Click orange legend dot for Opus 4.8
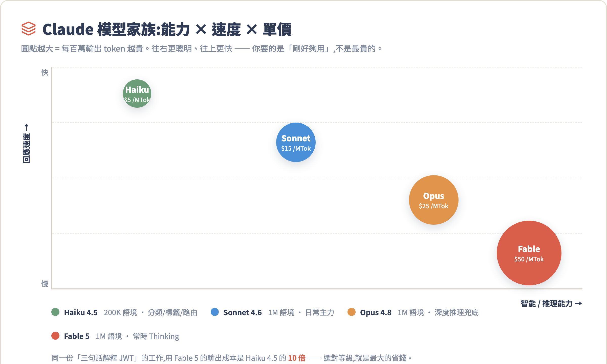Viewport: 607px width, 364px height. [352, 312]
